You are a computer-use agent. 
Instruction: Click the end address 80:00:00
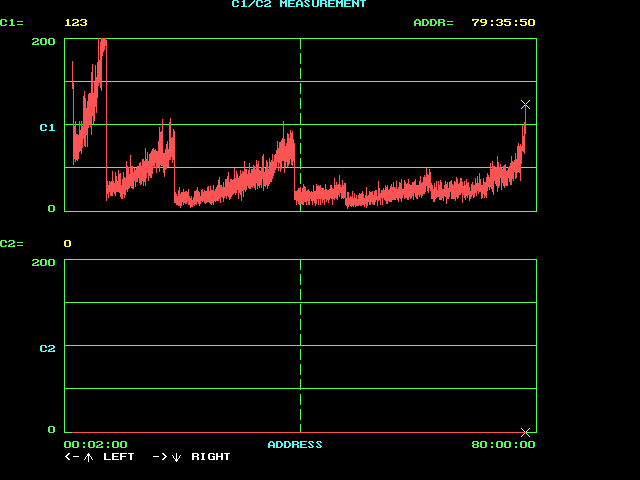click(503, 444)
